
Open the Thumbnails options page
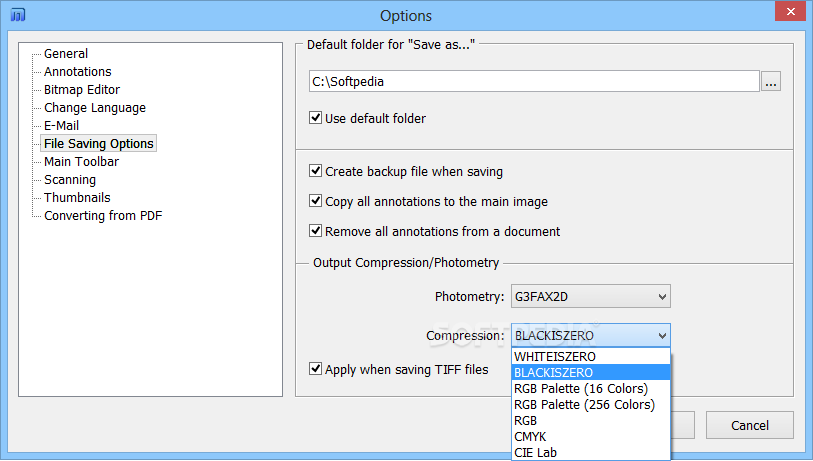click(77, 198)
